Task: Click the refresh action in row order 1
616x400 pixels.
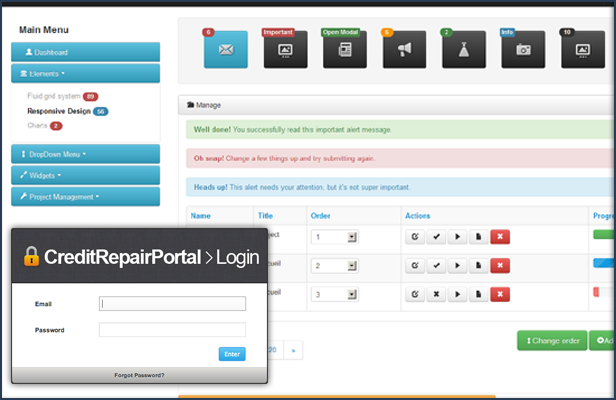Action: pyautogui.click(x=415, y=237)
